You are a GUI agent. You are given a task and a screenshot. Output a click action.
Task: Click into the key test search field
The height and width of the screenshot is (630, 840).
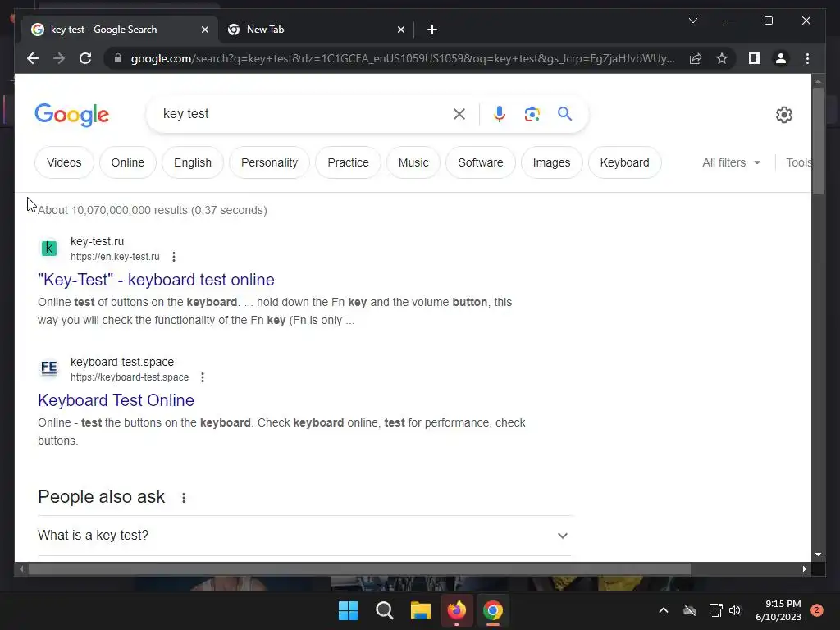tap(300, 113)
